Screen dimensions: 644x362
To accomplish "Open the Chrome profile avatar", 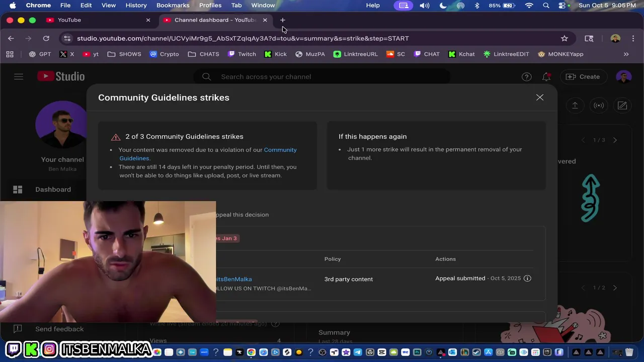I will pyautogui.click(x=615, y=38).
